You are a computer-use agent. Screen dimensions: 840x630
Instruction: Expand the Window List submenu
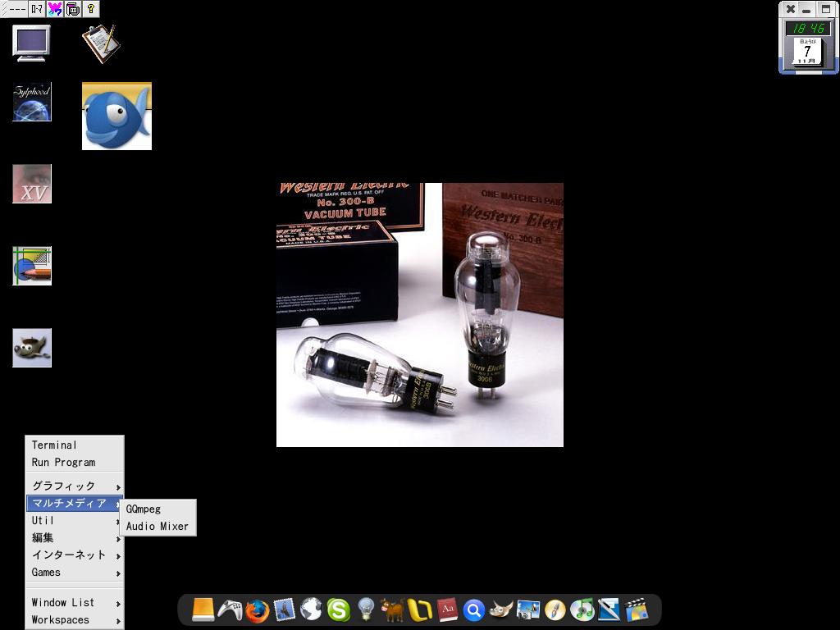click(75, 602)
